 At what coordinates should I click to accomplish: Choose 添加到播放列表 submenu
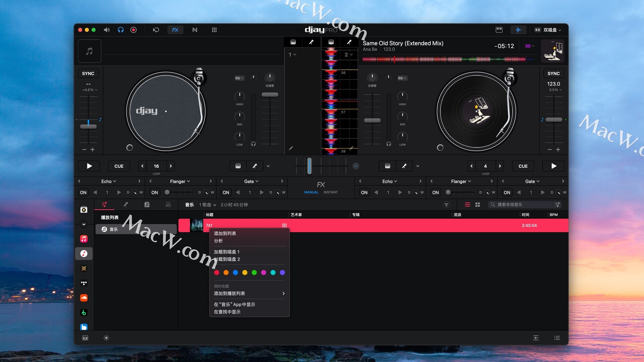point(249,293)
